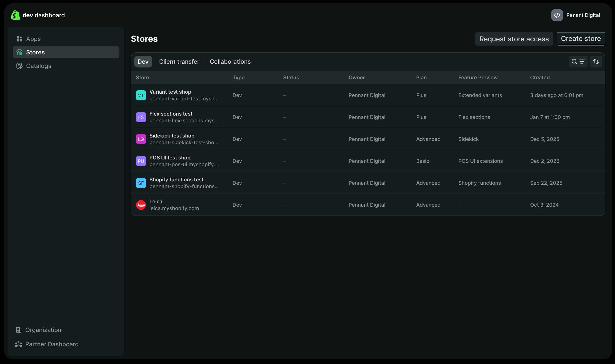Click the Request store access button
615x364 pixels.
point(514,39)
